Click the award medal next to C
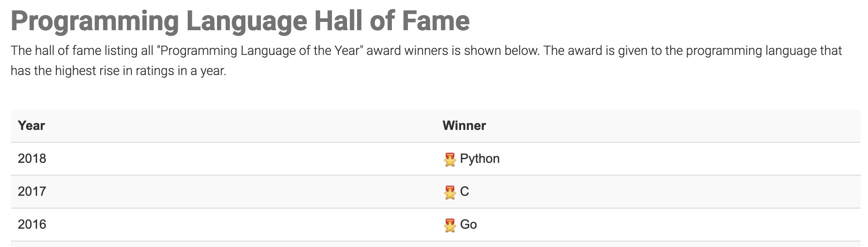Viewport: 868px width, 247px height. pos(450,193)
